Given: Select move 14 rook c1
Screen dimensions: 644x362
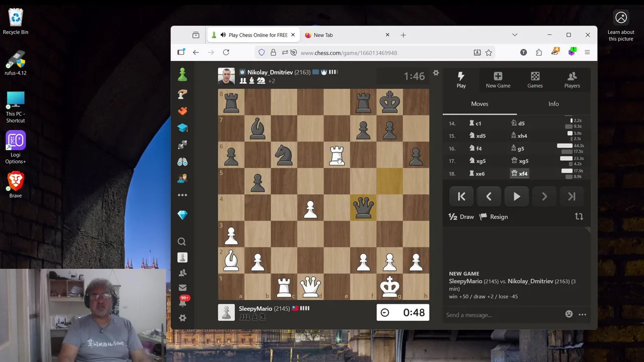Looking at the screenshot, I should (475, 123).
